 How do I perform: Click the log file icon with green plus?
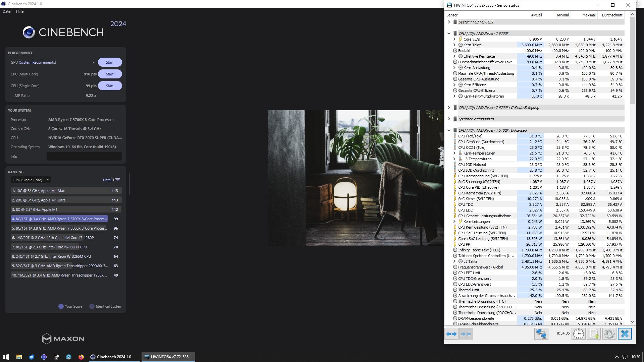pyautogui.click(x=594, y=334)
